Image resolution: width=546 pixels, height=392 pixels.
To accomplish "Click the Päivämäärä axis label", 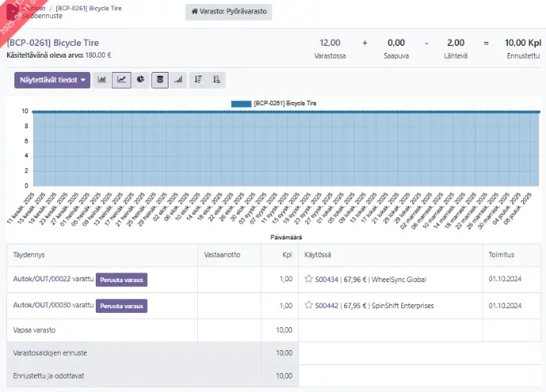I will (286, 238).
